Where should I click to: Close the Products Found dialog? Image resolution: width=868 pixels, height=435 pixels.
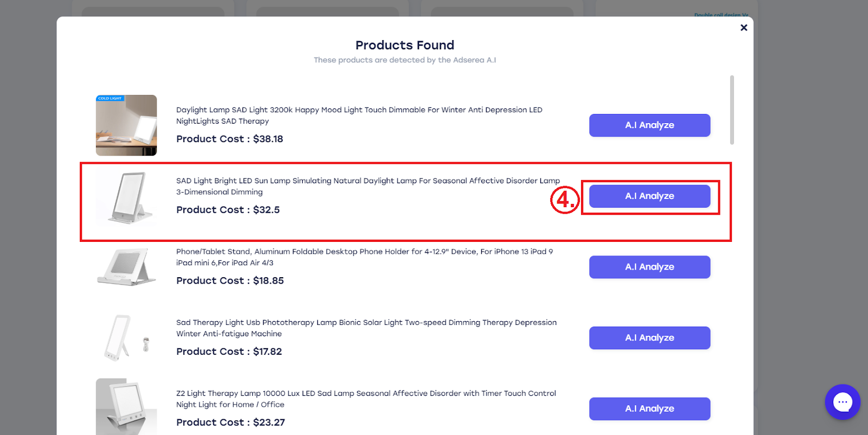point(744,28)
